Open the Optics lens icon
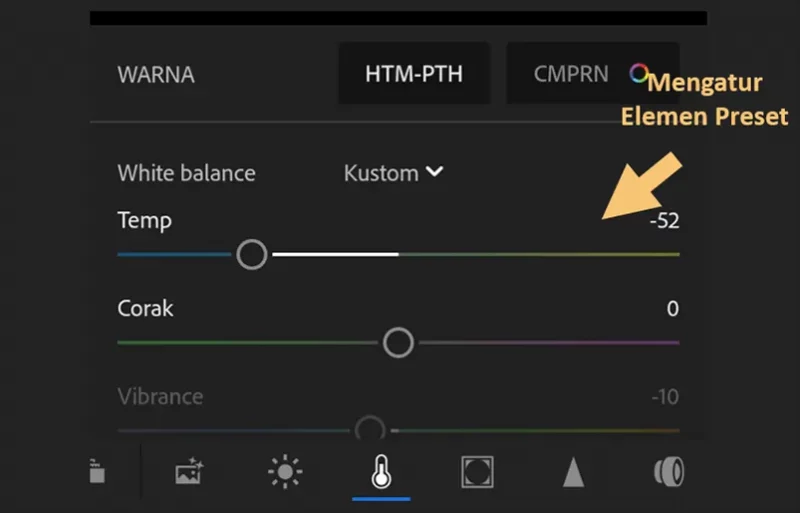This screenshot has height=513, width=800. tap(669, 471)
